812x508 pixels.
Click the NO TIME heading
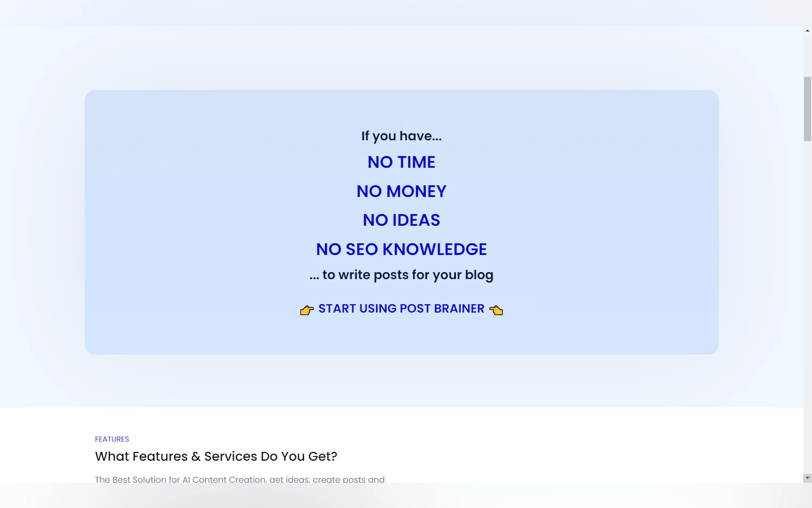point(401,162)
